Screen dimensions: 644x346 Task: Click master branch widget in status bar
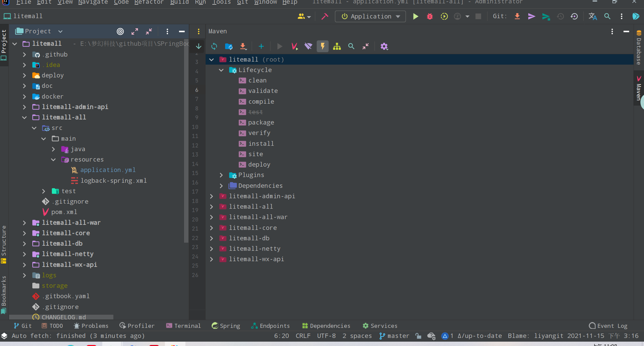coord(394,336)
